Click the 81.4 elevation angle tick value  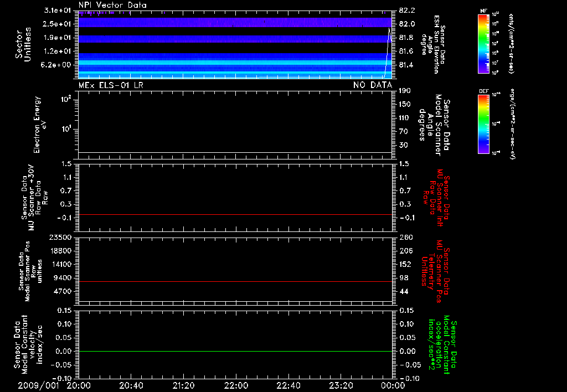click(407, 65)
